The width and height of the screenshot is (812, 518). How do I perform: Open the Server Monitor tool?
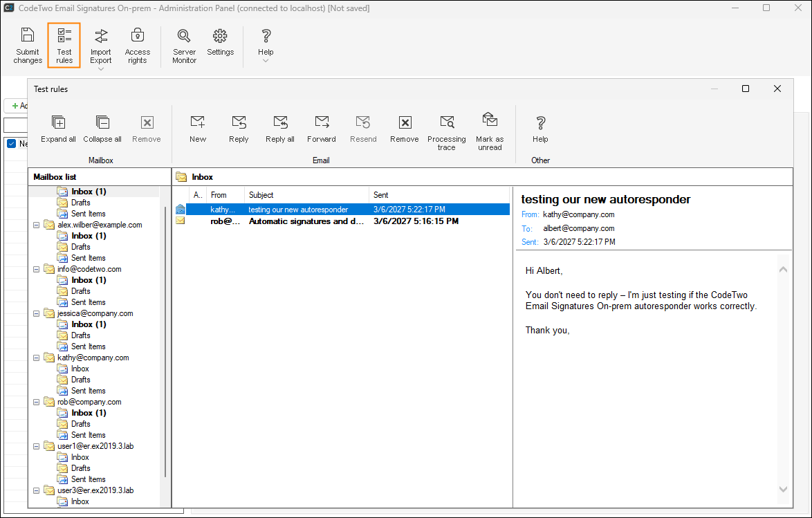[184, 44]
